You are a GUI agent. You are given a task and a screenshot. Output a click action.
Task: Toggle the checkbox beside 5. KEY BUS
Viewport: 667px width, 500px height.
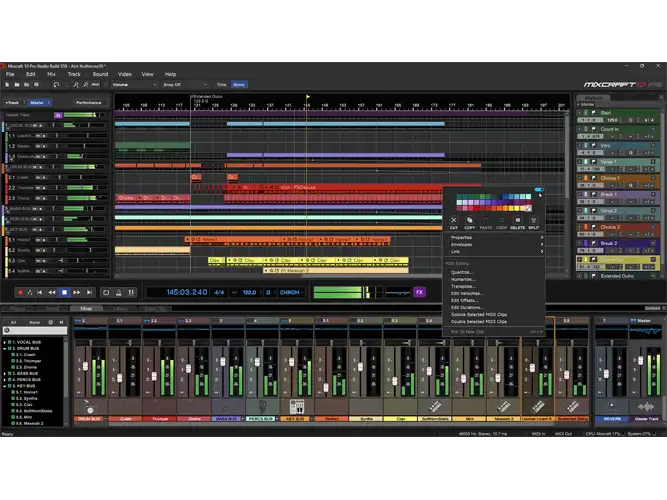pyautogui.click(x=9, y=386)
